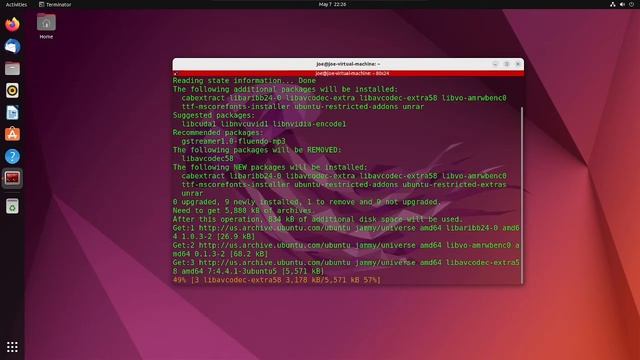Click the text 'gstreamer1.0-fluendo-mp3'
Image resolution: width=640 pixels, height=360 pixels.
(233, 141)
